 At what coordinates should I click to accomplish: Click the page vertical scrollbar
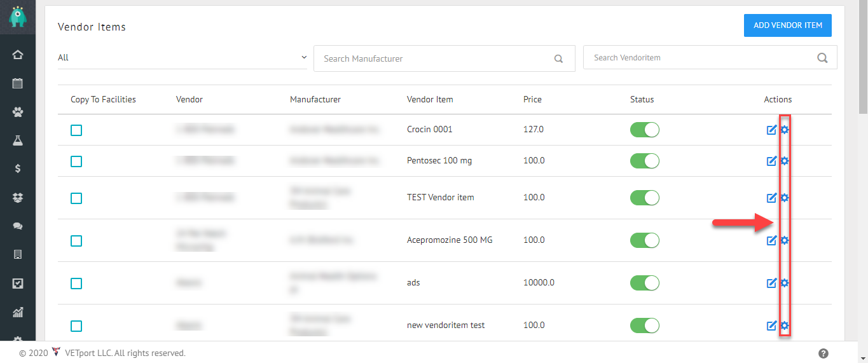coord(863,57)
